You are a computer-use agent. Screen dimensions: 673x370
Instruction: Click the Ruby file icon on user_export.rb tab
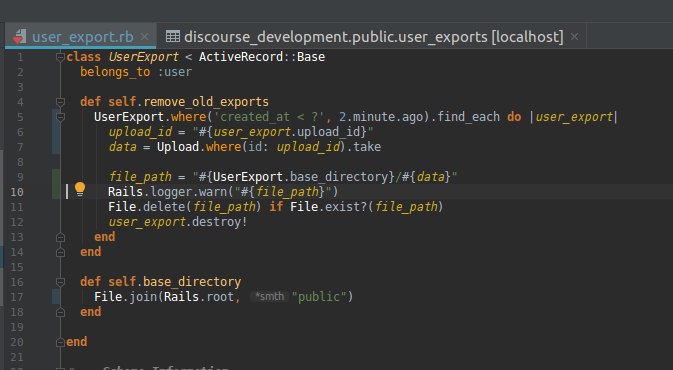(19, 37)
